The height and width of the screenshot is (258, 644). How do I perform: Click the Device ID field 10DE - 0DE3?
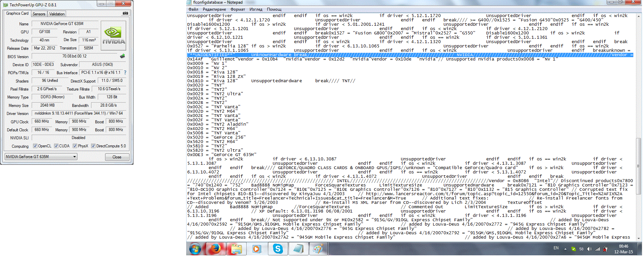pyautogui.click(x=43, y=64)
